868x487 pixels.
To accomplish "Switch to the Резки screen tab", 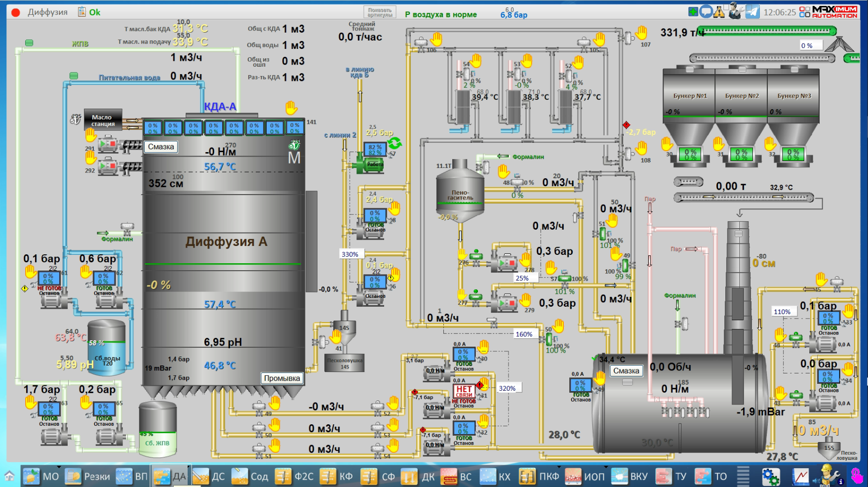I will click(x=88, y=477).
